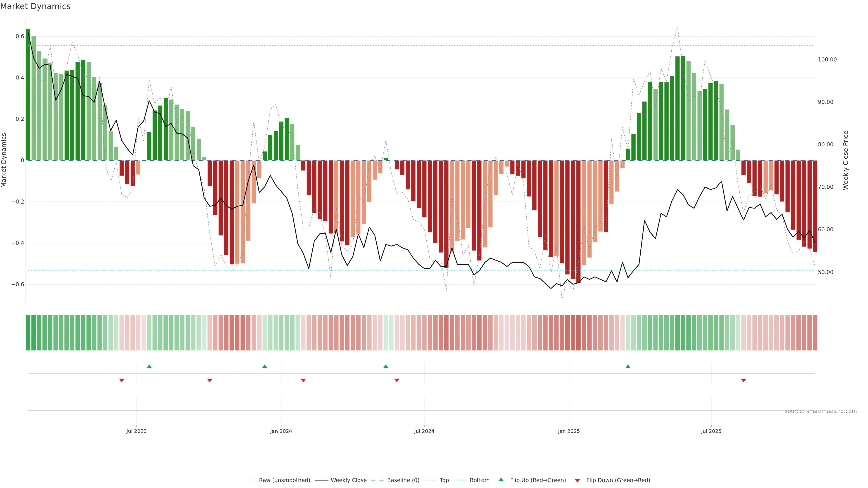The width and height of the screenshot is (868, 488).
Task: Click the Jan 2025 axis label
Action: (x=569, y=431)
